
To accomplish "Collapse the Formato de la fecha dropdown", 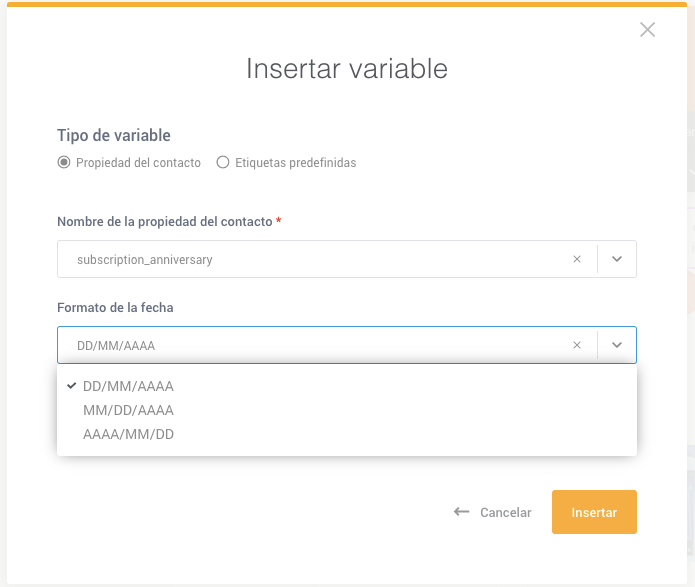I will pos(617,345).
